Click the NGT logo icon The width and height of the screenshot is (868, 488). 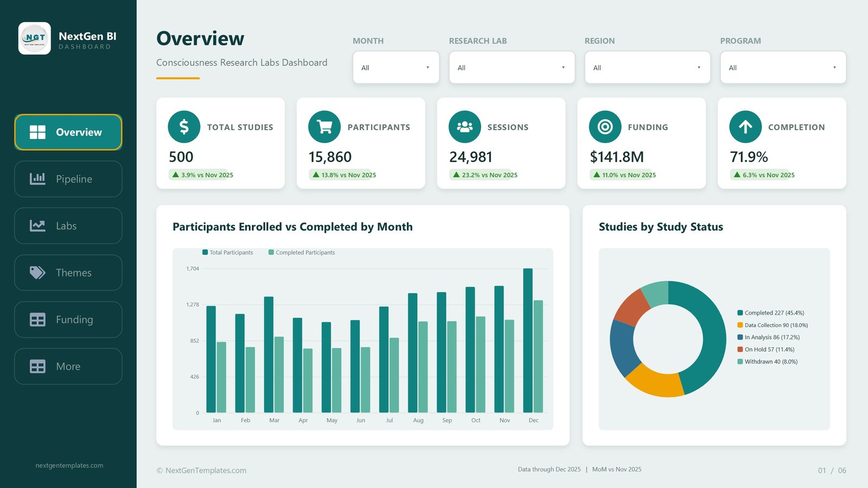pos(35,38)
